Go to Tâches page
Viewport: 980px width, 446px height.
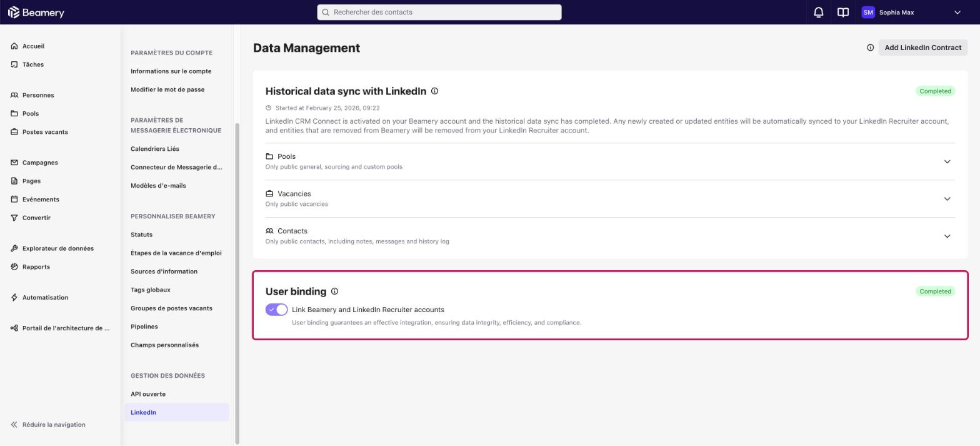click(33, 64)
